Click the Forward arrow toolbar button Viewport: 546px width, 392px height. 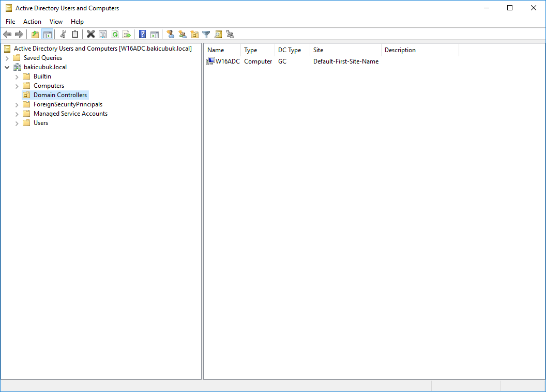pos(19,34)
